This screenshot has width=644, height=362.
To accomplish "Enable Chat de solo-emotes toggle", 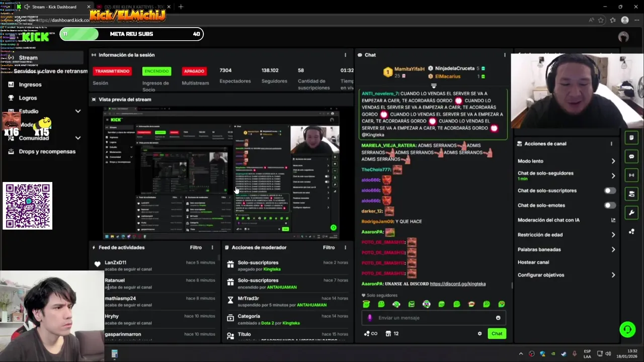I will 609,205.
